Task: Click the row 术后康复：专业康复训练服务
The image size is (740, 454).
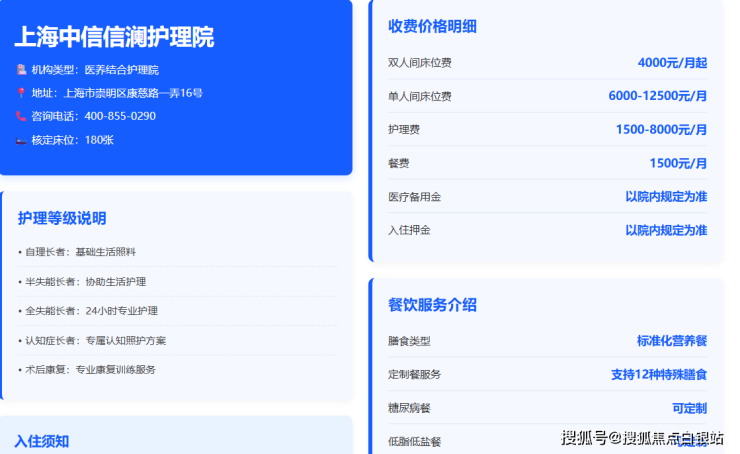Action: click(x=177, y=370)
